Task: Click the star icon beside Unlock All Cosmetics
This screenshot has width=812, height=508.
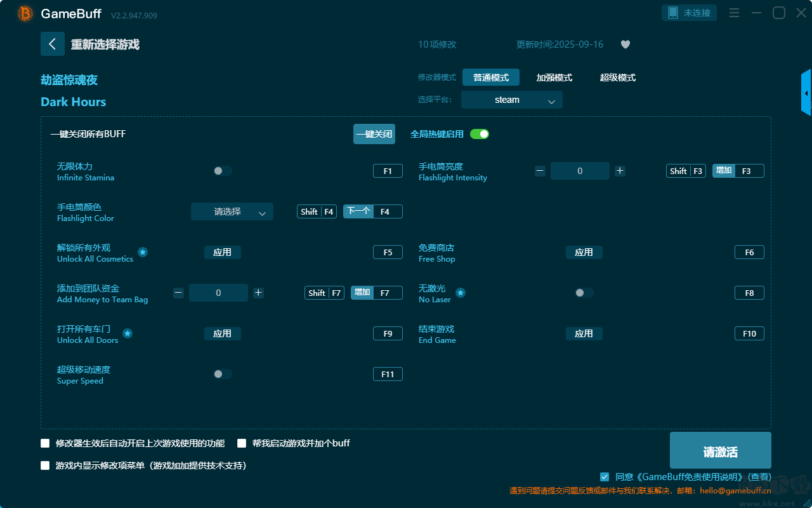Action: [x=143, y=252]
